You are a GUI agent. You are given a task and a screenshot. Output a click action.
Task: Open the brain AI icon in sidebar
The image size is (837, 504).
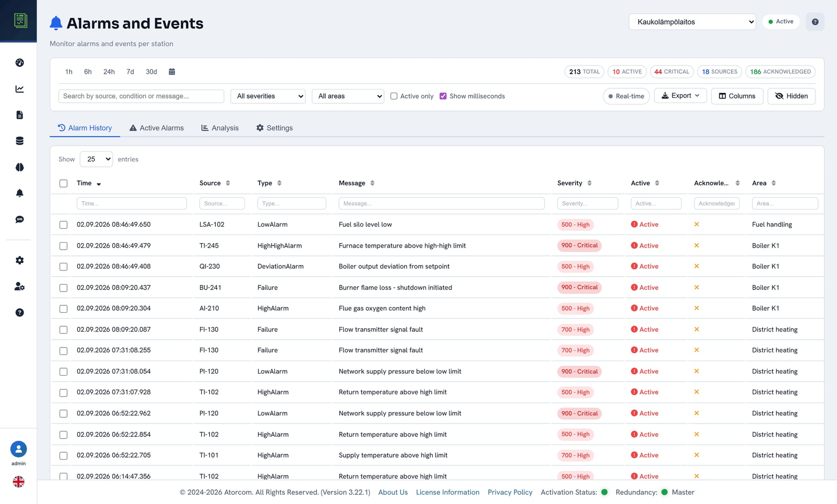point(20,167)
